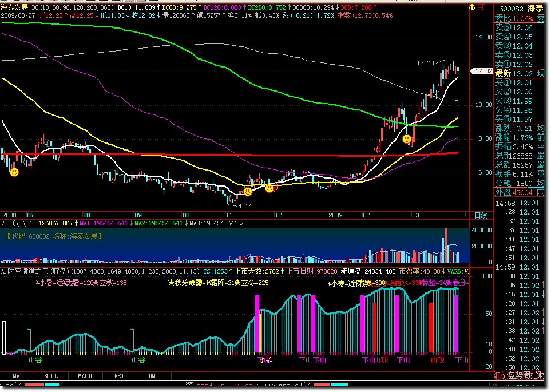Click the green hollow bar above the first 山谷 label

click(x=29, y=340)
